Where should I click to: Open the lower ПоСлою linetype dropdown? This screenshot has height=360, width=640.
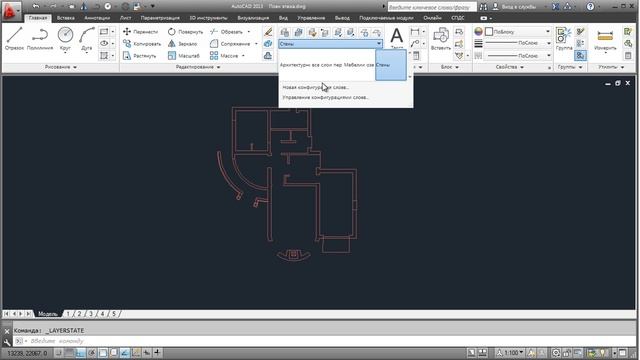[x=548, y=55]
